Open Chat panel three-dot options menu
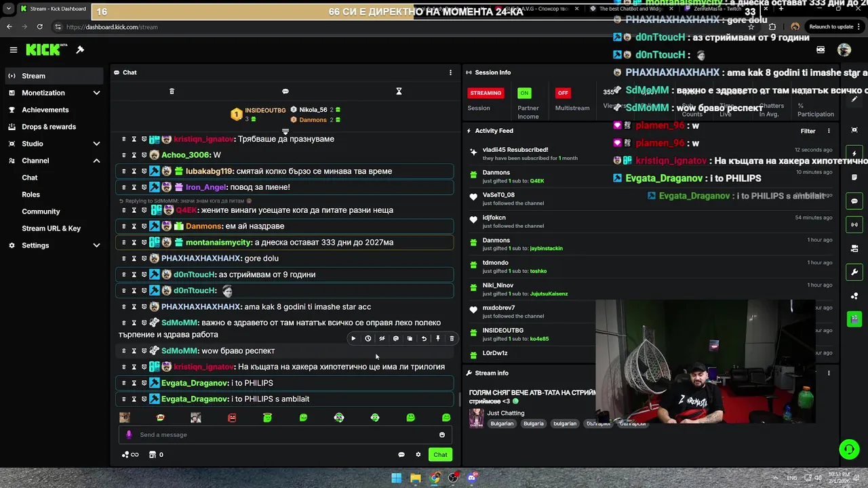 pyautogui.click(x=450, y=73)
